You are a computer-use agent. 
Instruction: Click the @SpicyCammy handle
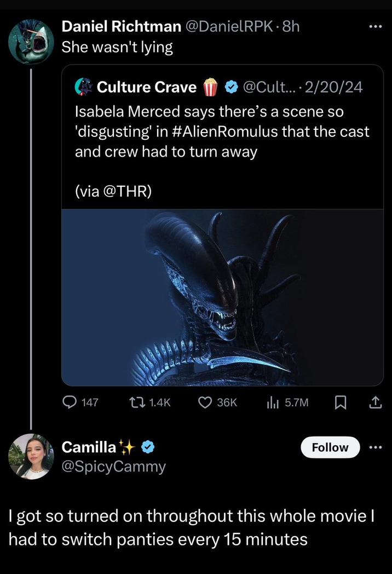114,467
